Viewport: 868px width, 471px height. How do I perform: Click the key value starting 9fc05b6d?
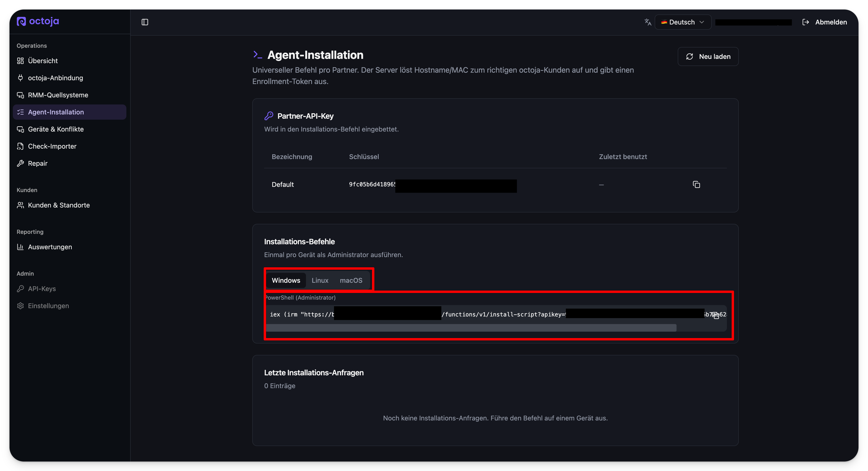point(372,184)
